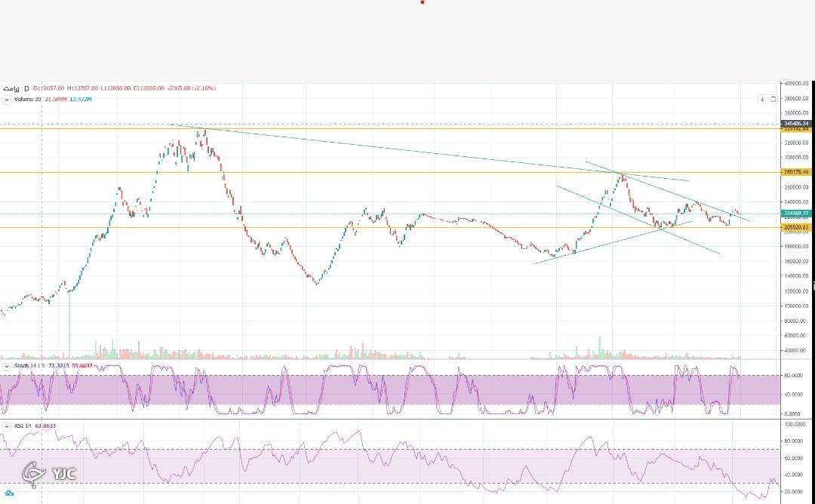
Task: Click the High value H112707.00
Action: point(83,88)
